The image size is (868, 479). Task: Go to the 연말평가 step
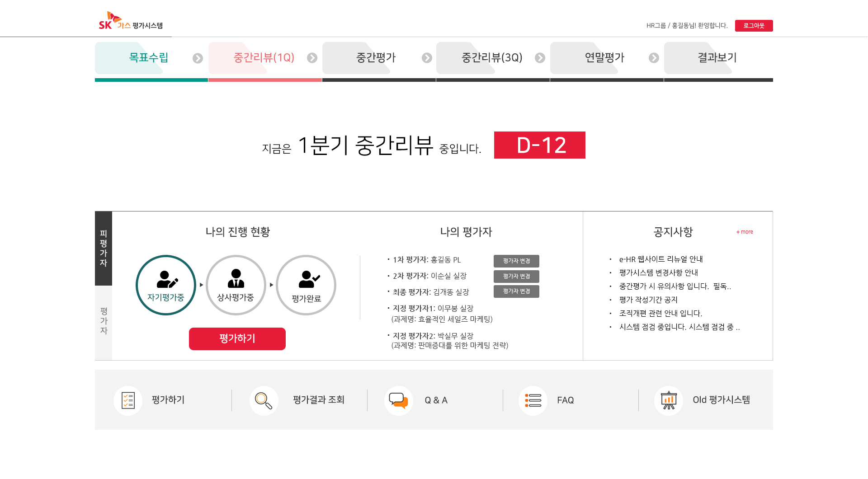[x=604, y=58]
